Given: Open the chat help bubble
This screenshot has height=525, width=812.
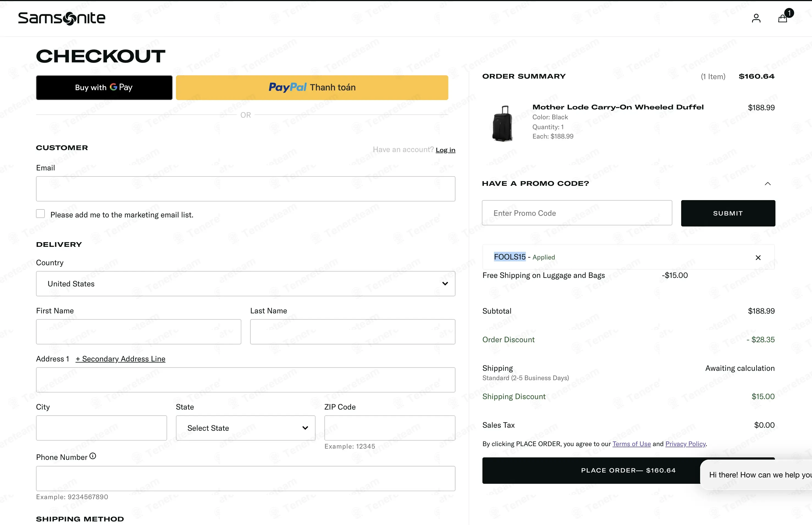Looking at the screenshot, I should tap(756, 475).
